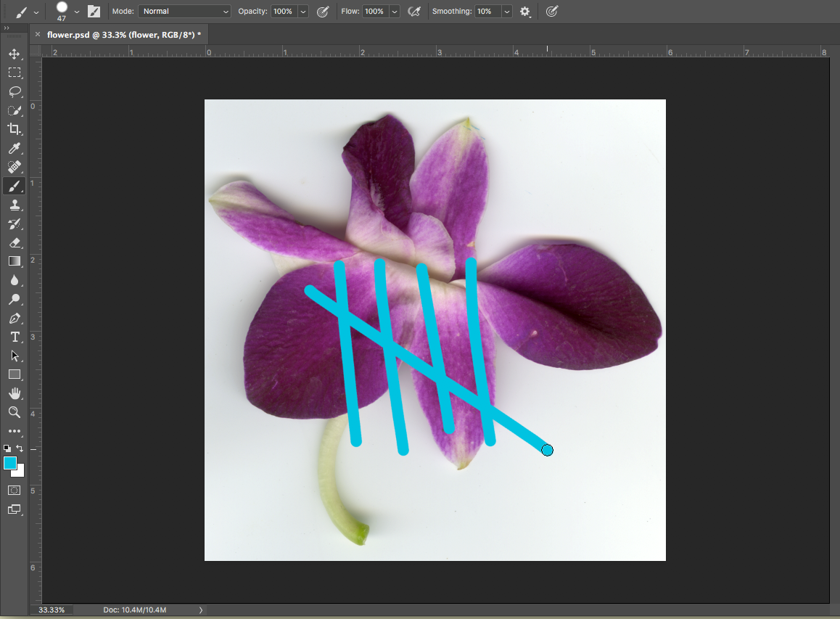Open the brush preset picker arrow

[x=76, y=12]
